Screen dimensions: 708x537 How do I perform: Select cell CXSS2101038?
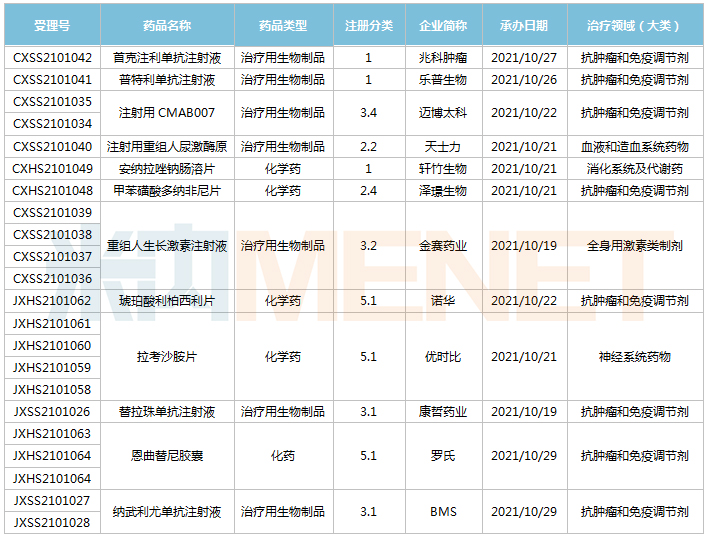click(52, 235)
